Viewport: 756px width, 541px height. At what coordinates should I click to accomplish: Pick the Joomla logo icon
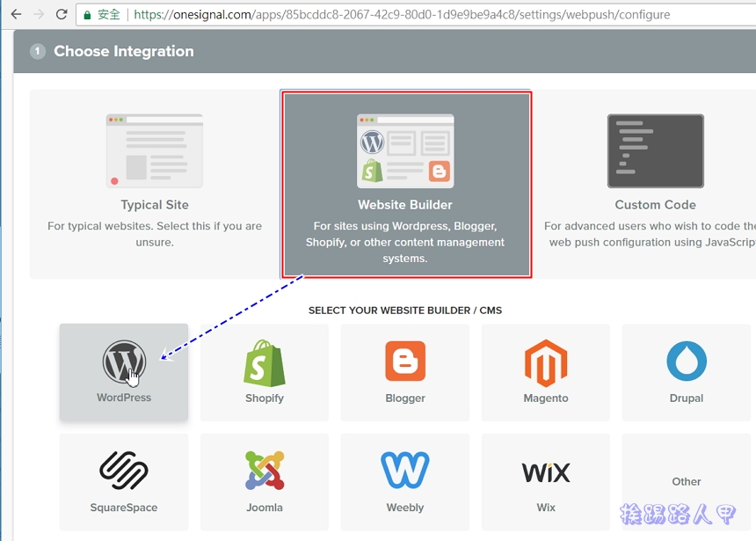265,471
